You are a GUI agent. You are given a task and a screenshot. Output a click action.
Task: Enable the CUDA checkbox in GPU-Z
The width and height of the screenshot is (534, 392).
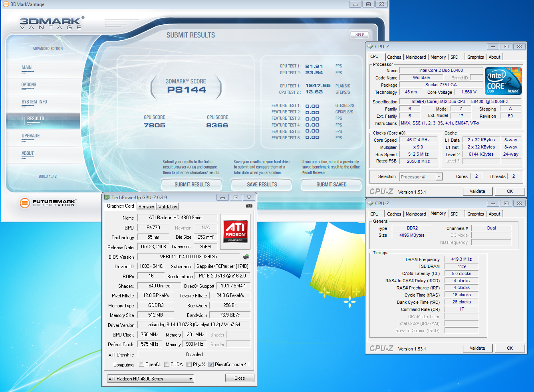coord(167,364)
